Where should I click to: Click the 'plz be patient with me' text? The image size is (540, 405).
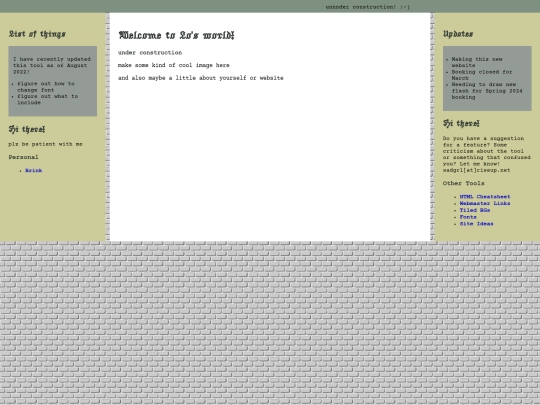pos(45,144)
